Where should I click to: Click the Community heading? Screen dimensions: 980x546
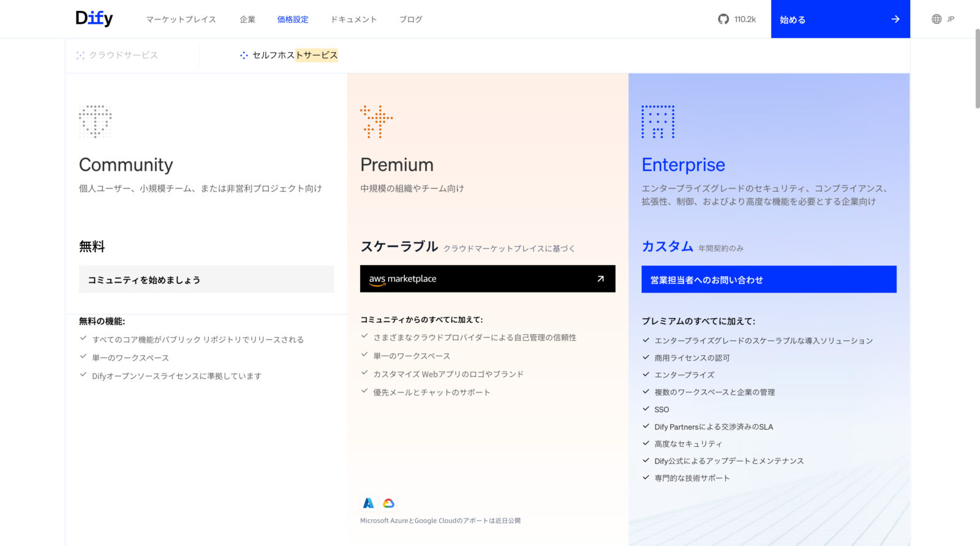click(126, 165)
